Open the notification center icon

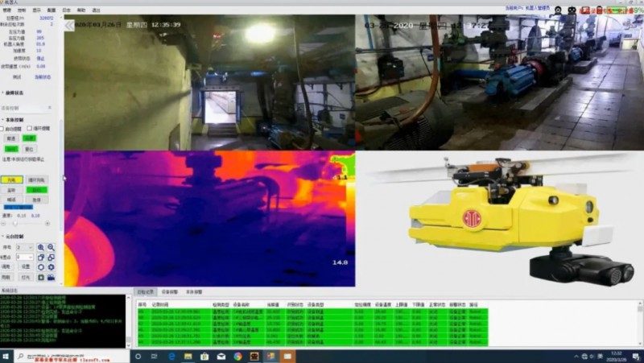636,357
